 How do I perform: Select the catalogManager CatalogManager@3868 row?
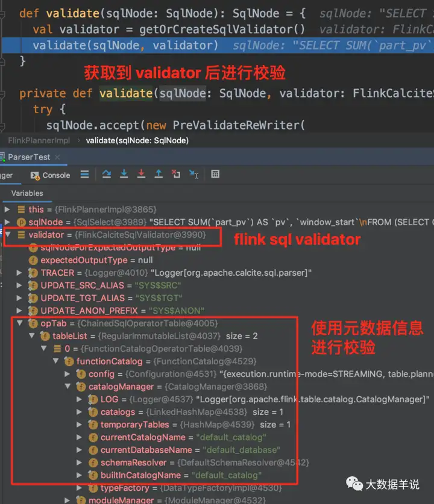coord(217,387)
